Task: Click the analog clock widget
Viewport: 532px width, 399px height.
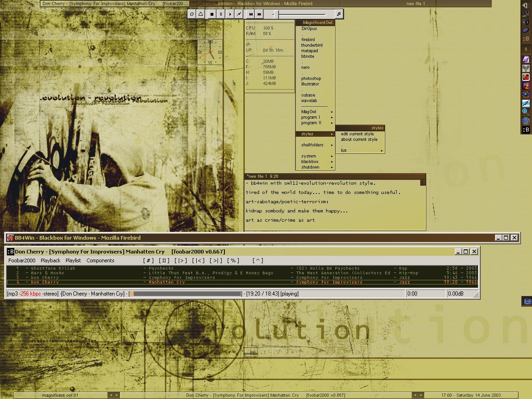Action: [x=210, y=52]
